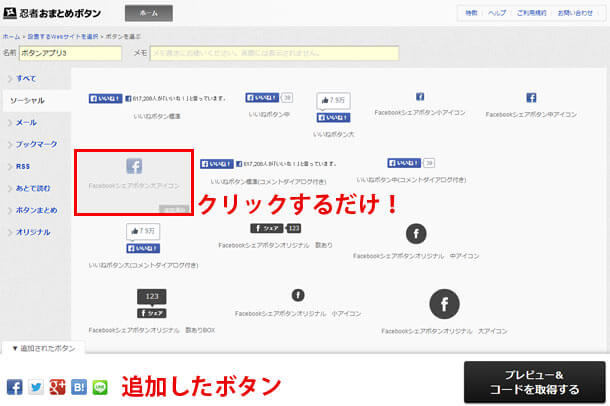This screenshot has width=610, height=406.
Task: Click the 忍者おまとめボタン site logo
Action: pyautogui.click(x=52, y=13)
